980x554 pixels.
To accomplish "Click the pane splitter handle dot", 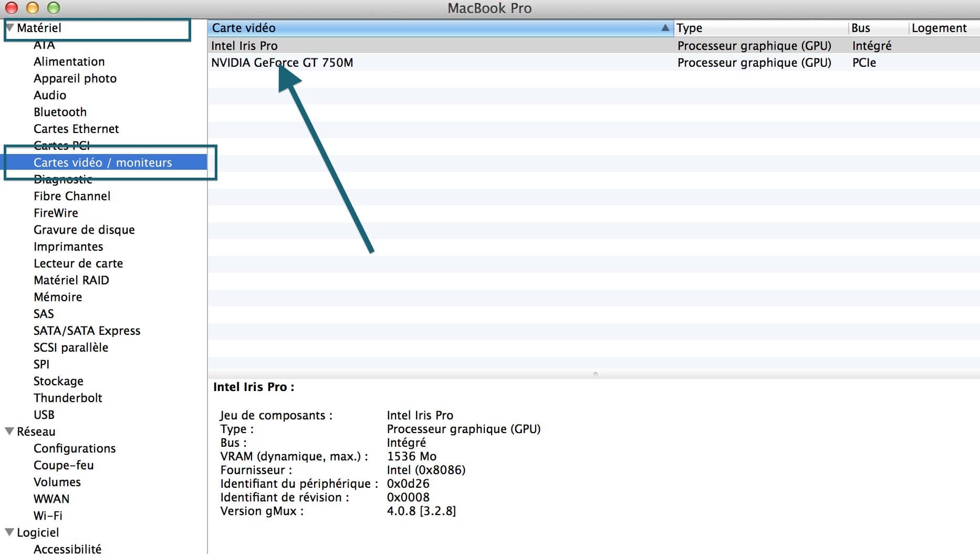I will [595, 374].
